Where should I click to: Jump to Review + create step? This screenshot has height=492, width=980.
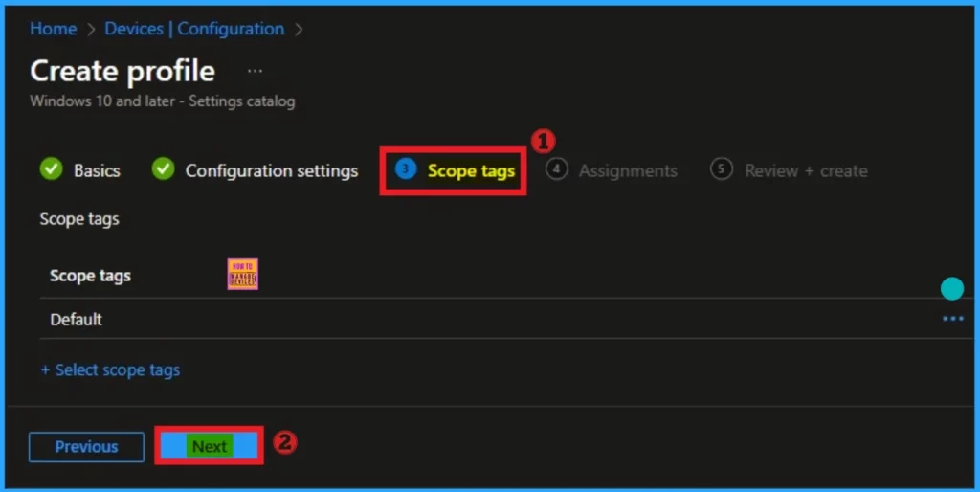click(x=789, y=170)
